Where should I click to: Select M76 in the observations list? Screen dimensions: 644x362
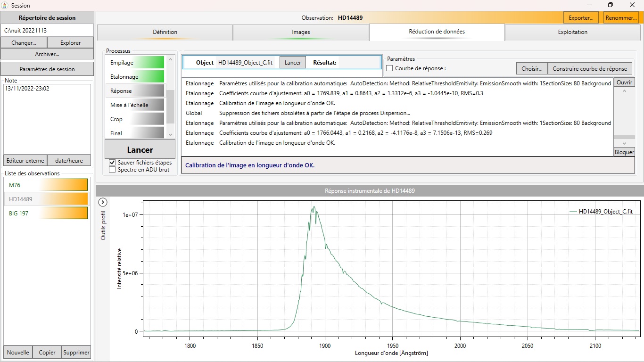tap(46, 185)
